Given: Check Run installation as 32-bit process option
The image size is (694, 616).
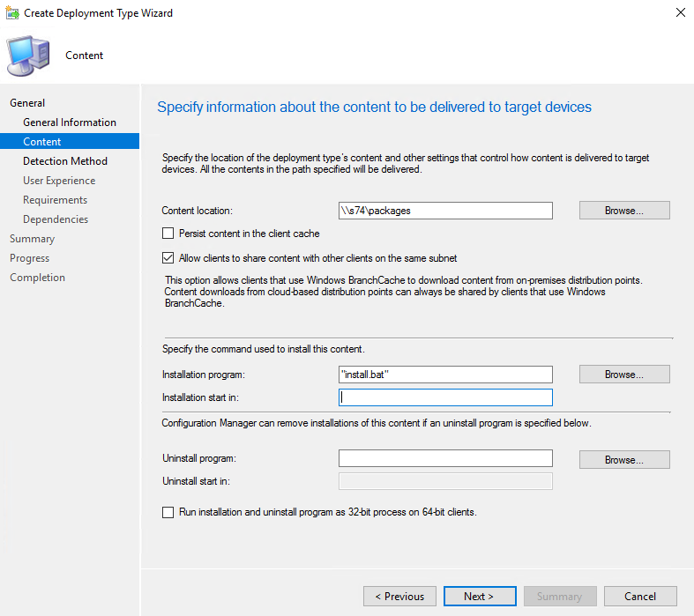Looking at the screenshot, I should 168,512.
